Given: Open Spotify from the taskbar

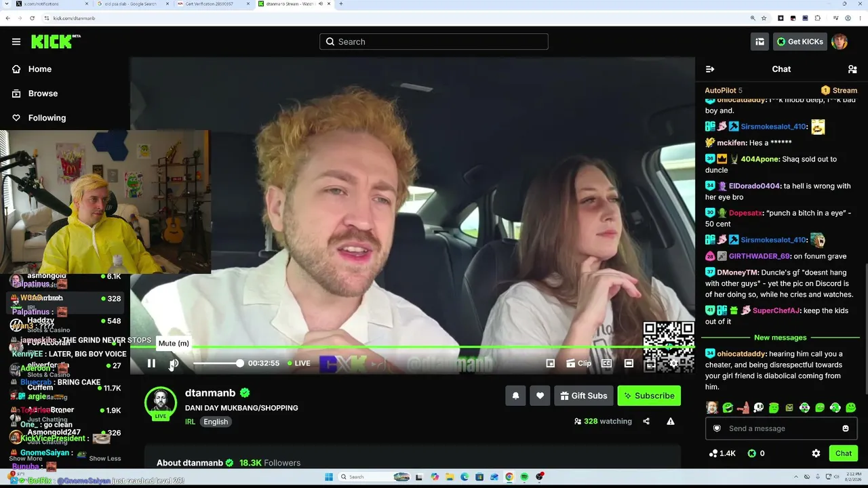Looking at the screenshot, I should click(x=525, y=477).
